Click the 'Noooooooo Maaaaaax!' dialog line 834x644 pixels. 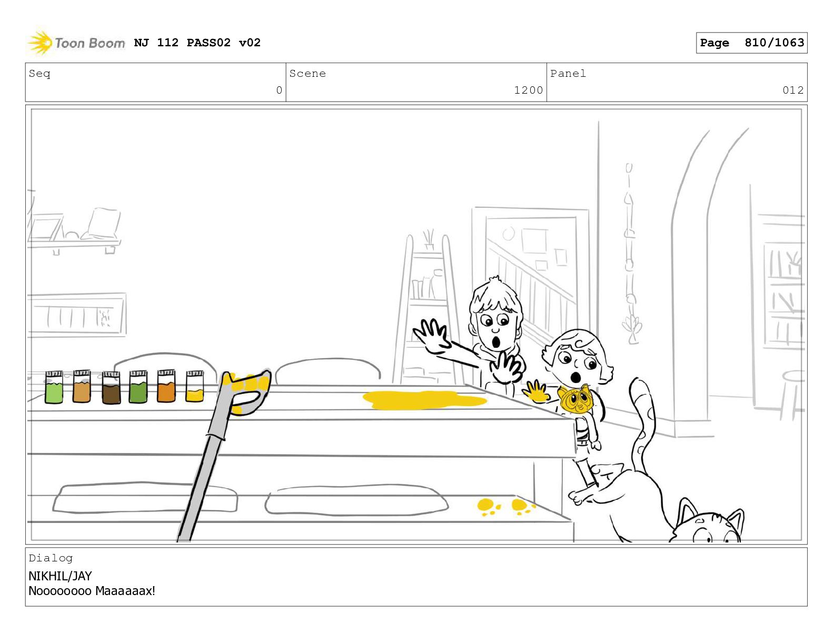click(92, 591)
